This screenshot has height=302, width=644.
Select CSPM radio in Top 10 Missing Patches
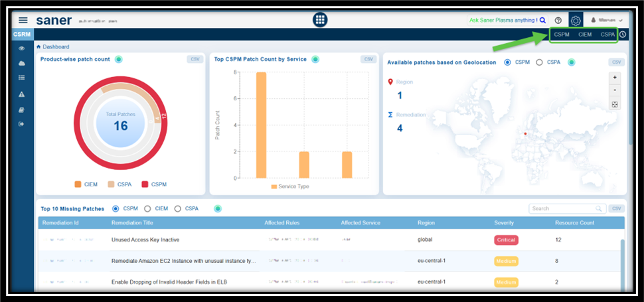pos(116,208)
